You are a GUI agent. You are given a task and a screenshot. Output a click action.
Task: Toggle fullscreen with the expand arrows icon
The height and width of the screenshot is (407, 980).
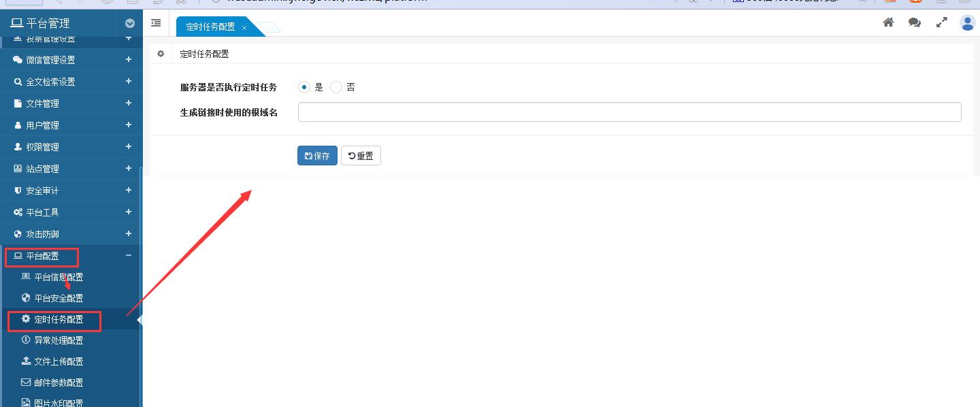(941, 22)
